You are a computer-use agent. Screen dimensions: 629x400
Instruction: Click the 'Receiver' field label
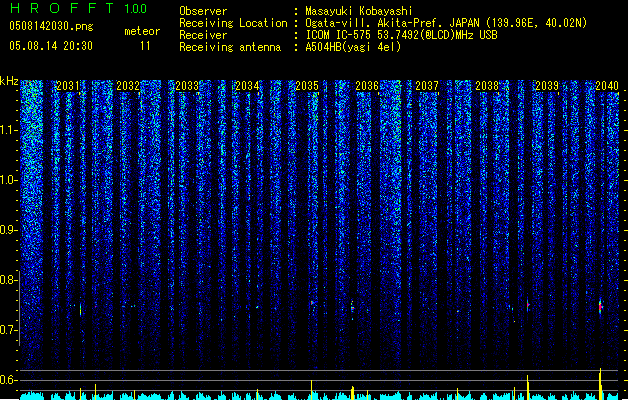(203, 35)
